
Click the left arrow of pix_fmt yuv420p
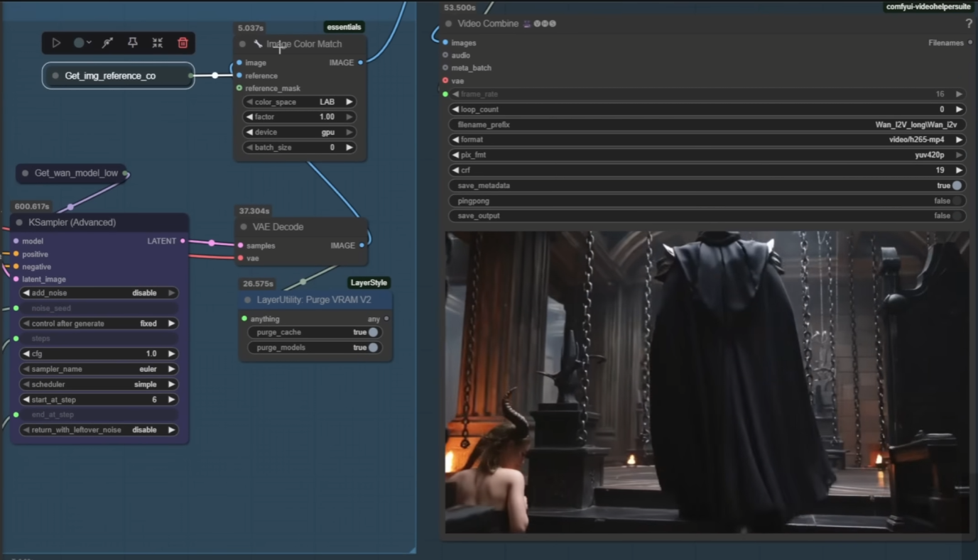455,155
